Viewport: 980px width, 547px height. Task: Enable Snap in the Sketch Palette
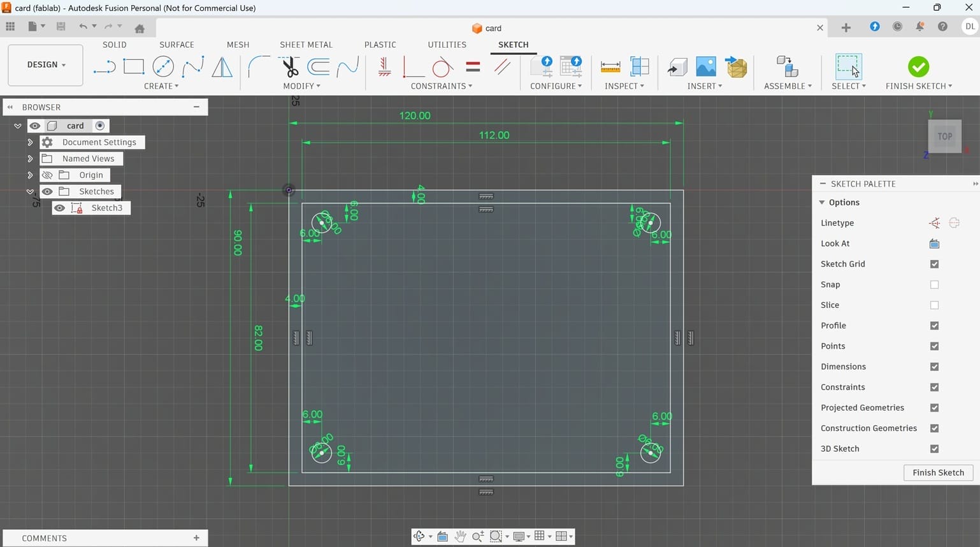tap(934, 284)
